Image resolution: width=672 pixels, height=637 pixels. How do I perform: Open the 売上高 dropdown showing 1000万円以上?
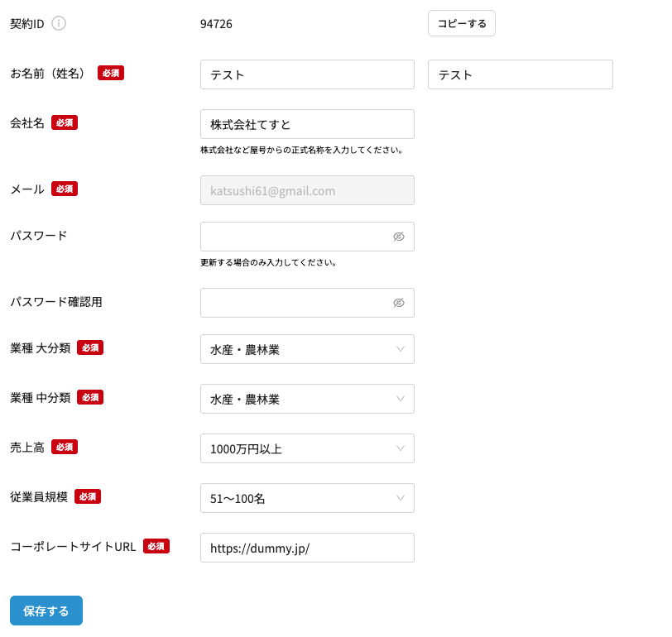coord(307,448)
